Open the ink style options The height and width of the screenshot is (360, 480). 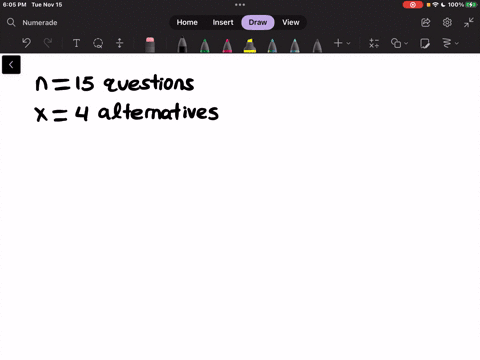[x=447, y=43]
